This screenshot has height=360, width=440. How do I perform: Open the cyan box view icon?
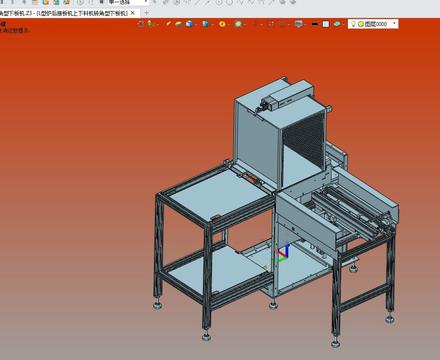pos(205,24)
